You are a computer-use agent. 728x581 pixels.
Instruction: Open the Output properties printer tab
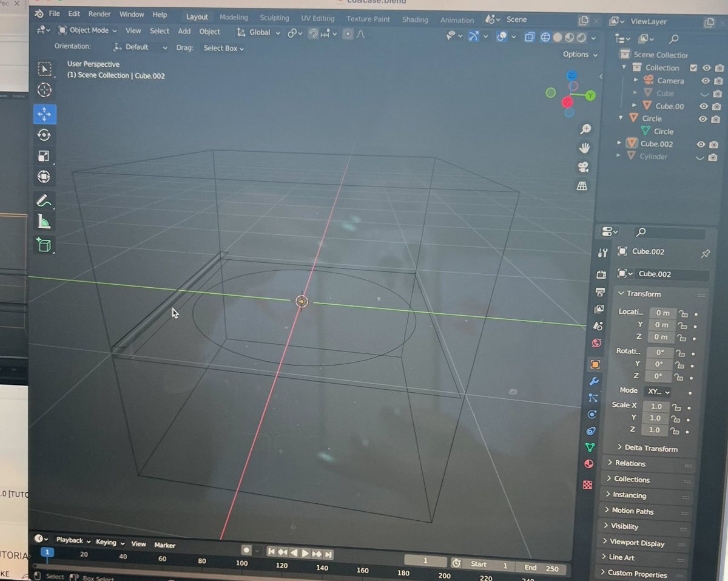tap(600, 292)
